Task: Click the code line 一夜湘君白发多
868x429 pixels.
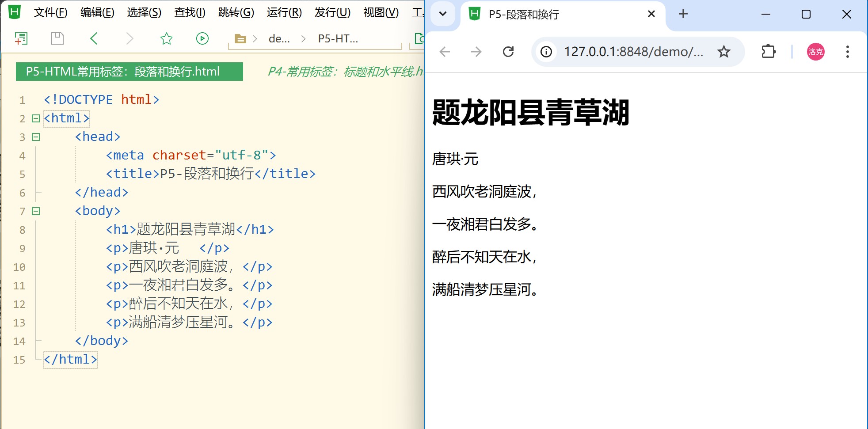Action: (189, 285)
